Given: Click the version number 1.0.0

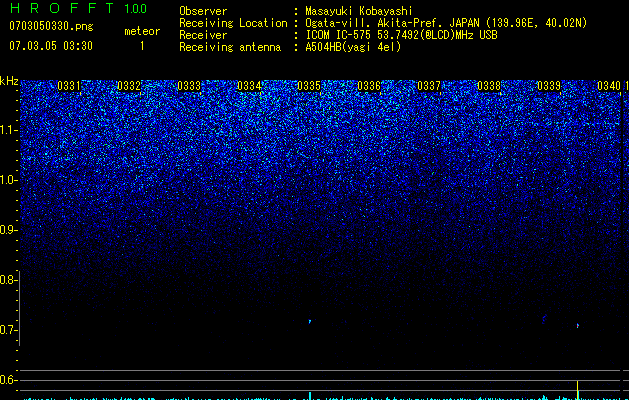Looking at the screenshot, I should [x=136, y=8].
